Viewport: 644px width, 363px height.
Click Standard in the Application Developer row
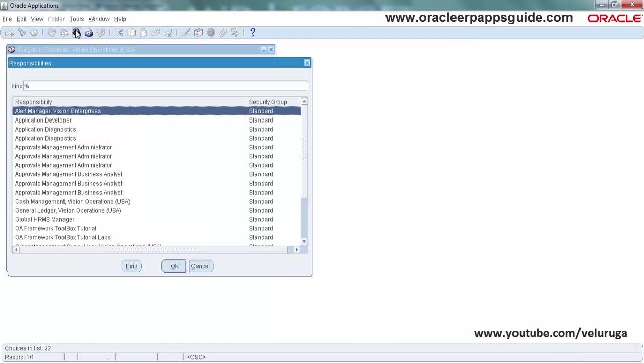[261, 120]
